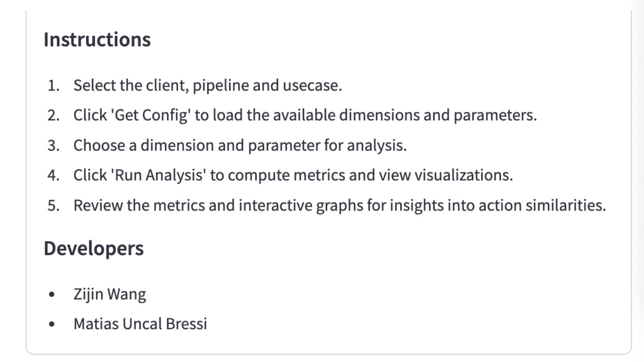The width and height of the screenshot is (644, 362).
Task: Click the Instructions heading
Action: coord(97,40)
